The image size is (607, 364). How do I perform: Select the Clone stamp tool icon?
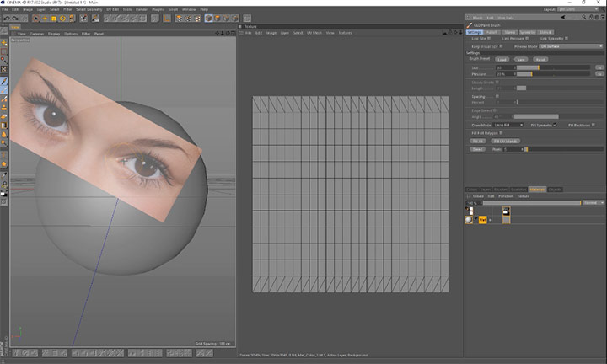tap(4, 108)
